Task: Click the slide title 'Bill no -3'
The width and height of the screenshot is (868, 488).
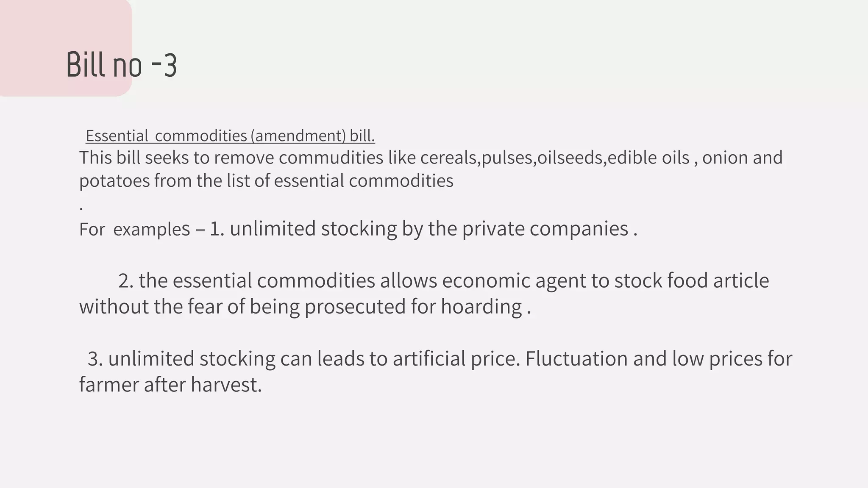Action: (x=122, y=64)
